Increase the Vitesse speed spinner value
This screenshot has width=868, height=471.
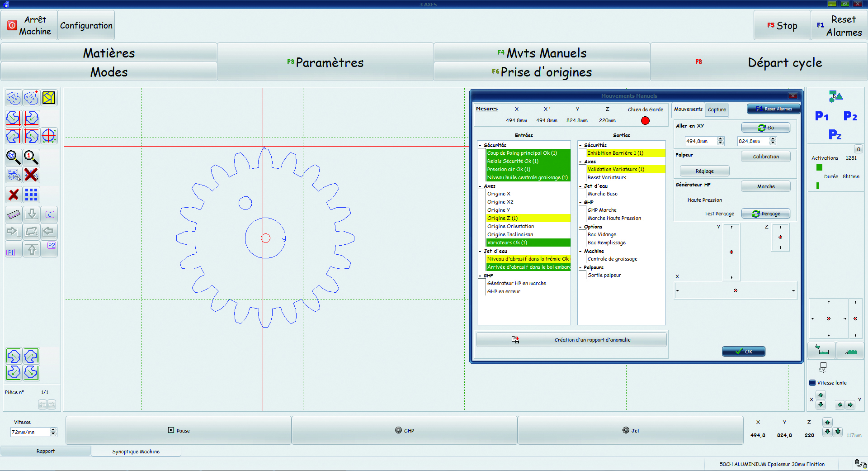pyautogui.click(x=53, y=429)
